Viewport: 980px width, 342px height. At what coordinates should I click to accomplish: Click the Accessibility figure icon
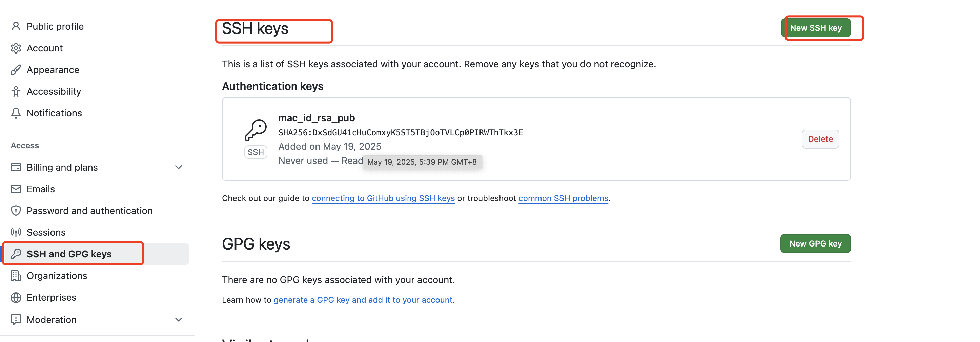click(x=16, y=91)
